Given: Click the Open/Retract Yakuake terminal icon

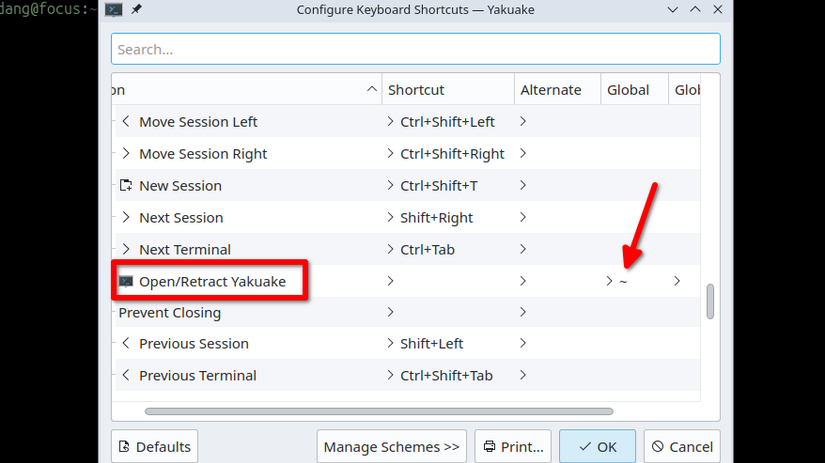Looking at the screenshot, I should tap(126, 282).
